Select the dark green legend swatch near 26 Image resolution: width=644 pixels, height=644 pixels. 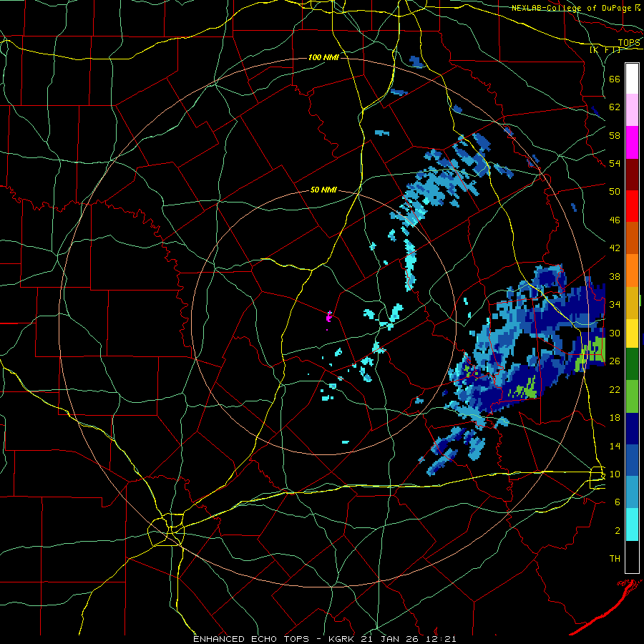click(x=632, y=364)
